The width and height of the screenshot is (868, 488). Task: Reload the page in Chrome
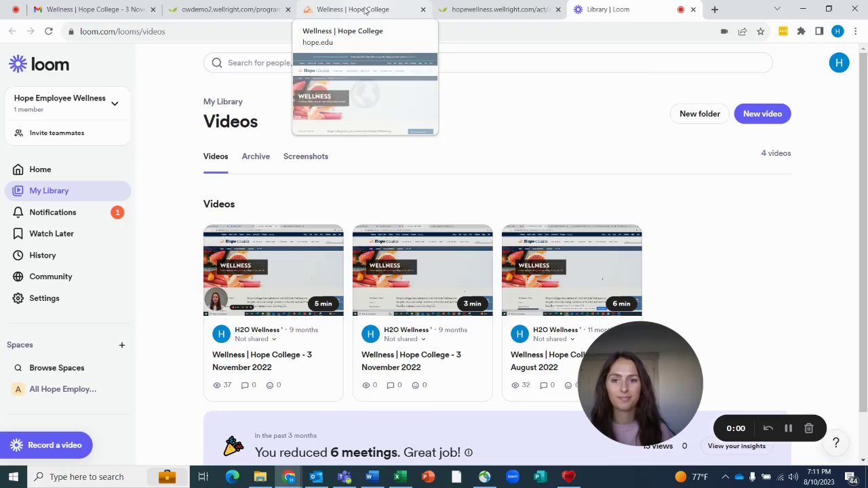tap(49, 31)
